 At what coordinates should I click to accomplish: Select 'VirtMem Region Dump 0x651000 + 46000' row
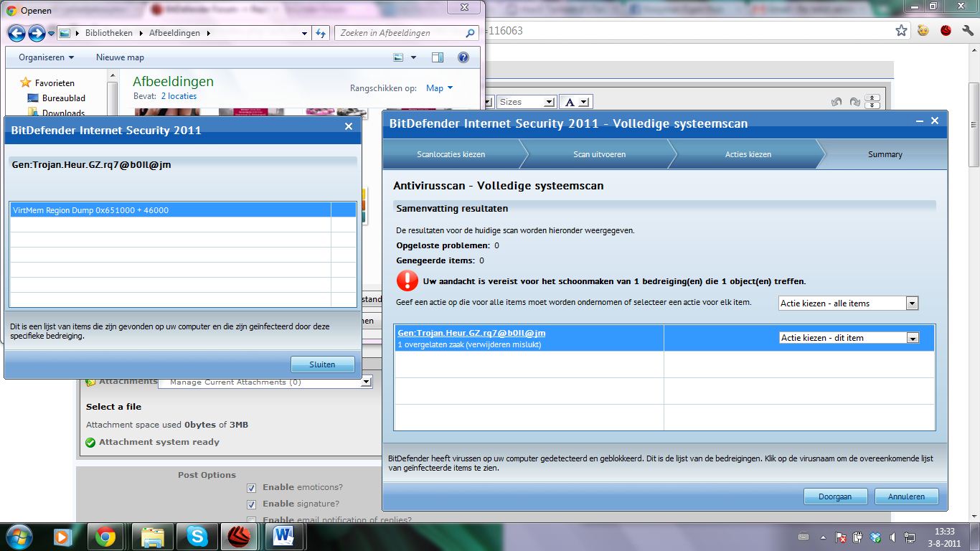[183, 210]
